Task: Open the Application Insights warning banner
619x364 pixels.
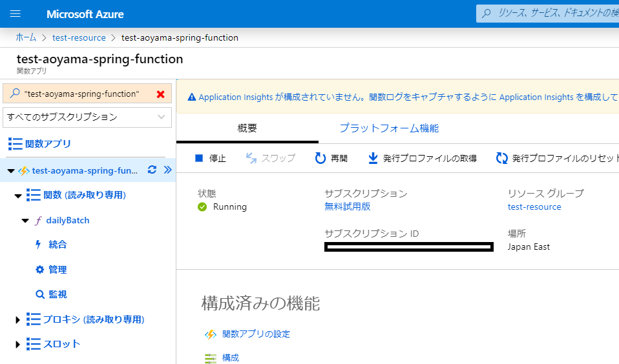Action: point(397,97)
